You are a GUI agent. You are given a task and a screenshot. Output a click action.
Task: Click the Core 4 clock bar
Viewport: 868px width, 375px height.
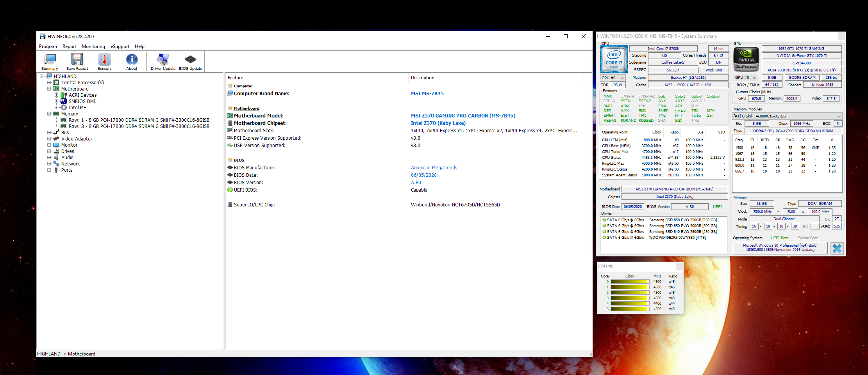(x=630, y=304)
